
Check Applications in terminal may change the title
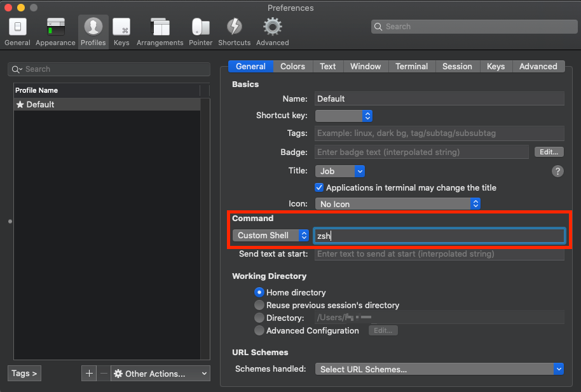[319, 187]
